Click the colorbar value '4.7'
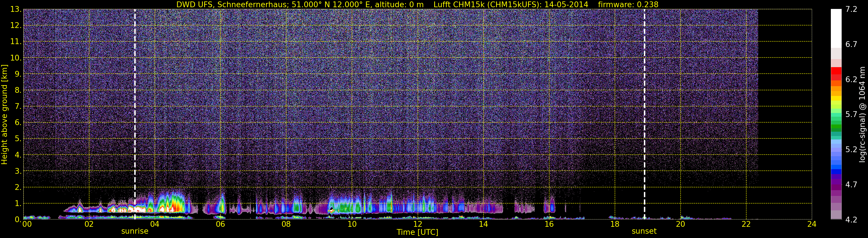868x238 pixels. (x=851, y=185)
